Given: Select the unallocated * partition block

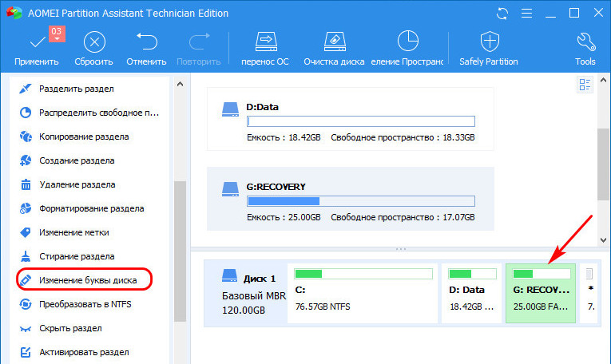Looking at the screenshot, I should click(x=590, y=293).
